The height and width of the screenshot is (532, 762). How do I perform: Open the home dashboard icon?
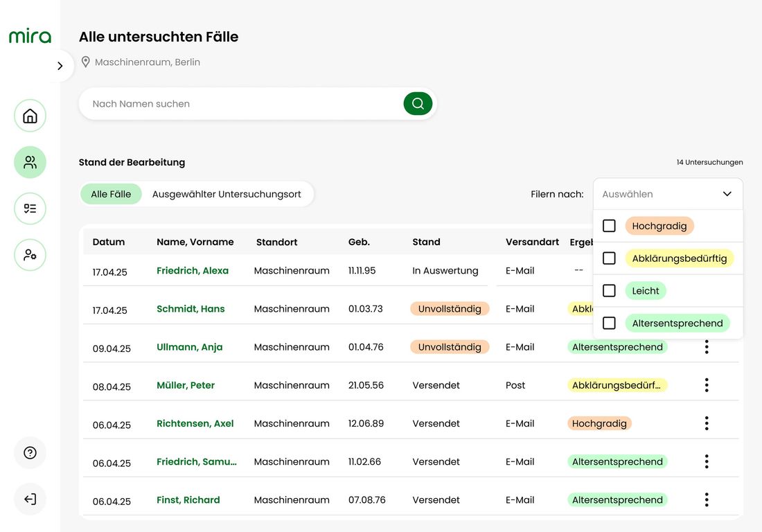30,116
